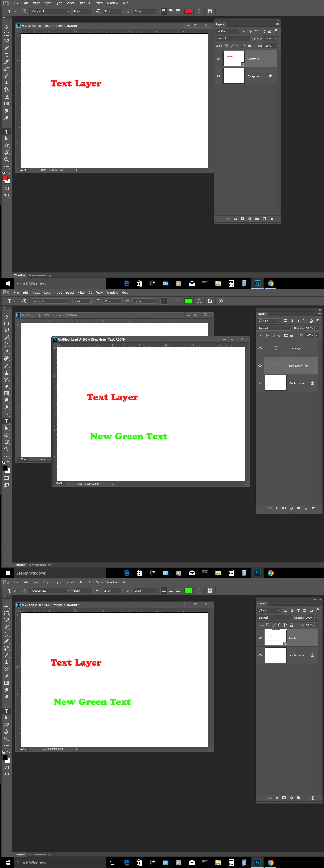Click Create New Layer icon in panel containing Text Layer

click(x=306, y=508)
